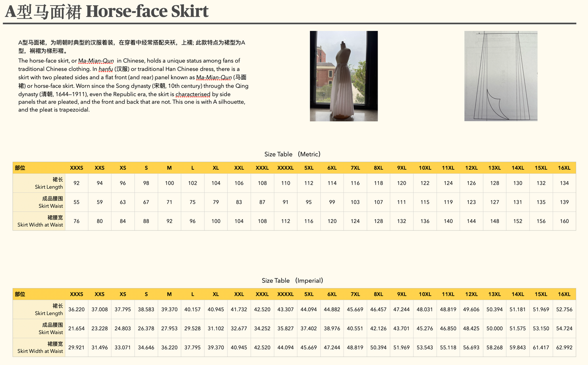This screenshot has height=365, width=588.
Task: Select the M size column header
Action: (x=169, y=168)
